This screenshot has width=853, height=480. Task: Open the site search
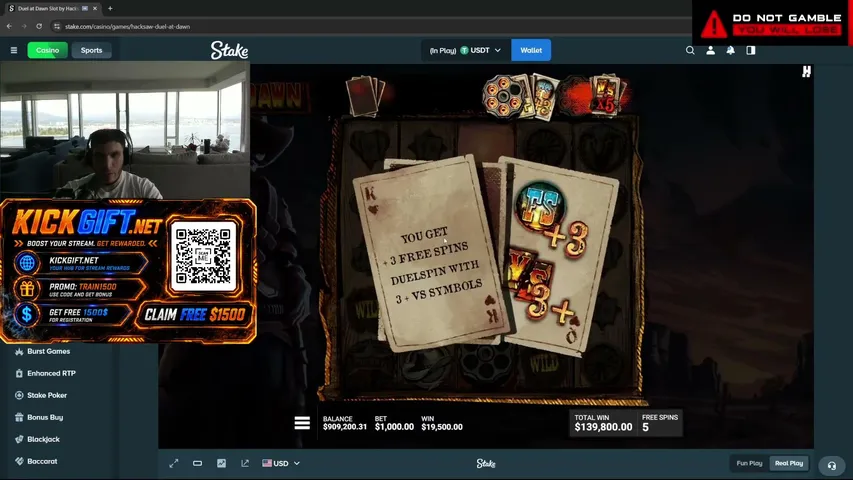tap(690, 50)
